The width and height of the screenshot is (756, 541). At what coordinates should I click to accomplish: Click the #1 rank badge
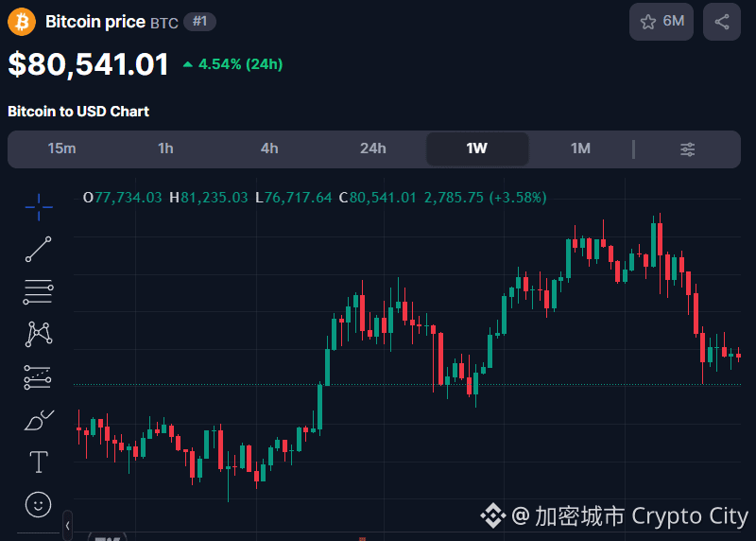pyautogui.click(x=199, y=22)
